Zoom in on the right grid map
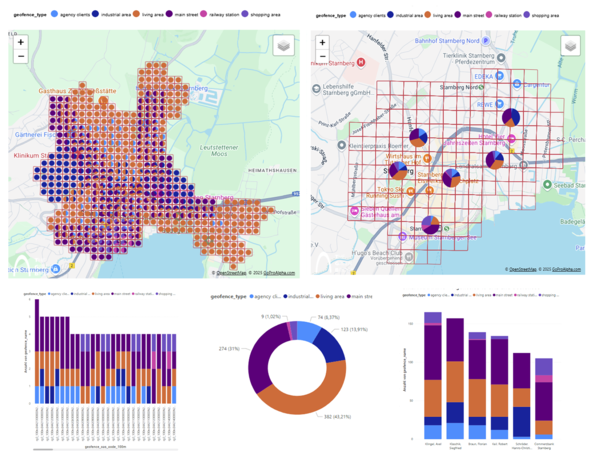The image size is (600, 471). click(x=321, y=43)
